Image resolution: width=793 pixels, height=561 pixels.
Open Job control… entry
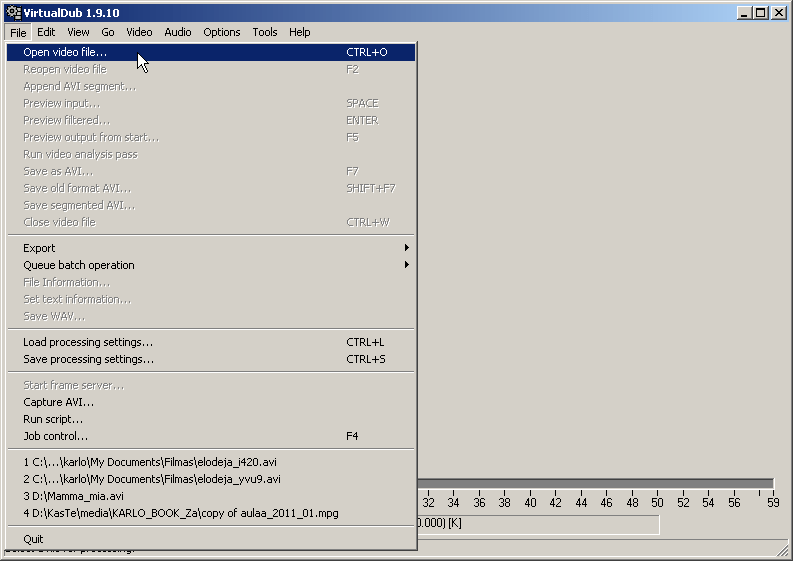coord(211,436)
